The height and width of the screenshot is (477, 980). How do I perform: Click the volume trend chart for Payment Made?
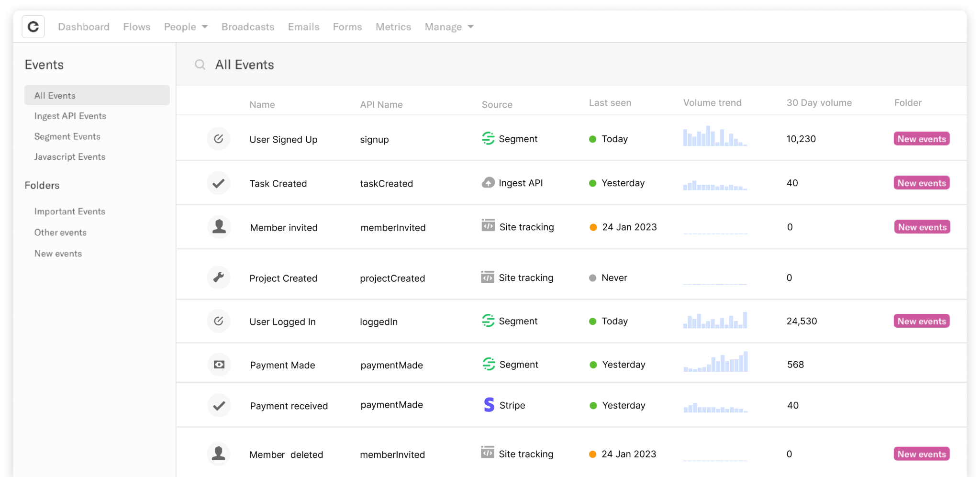click(x=715, y=363)
